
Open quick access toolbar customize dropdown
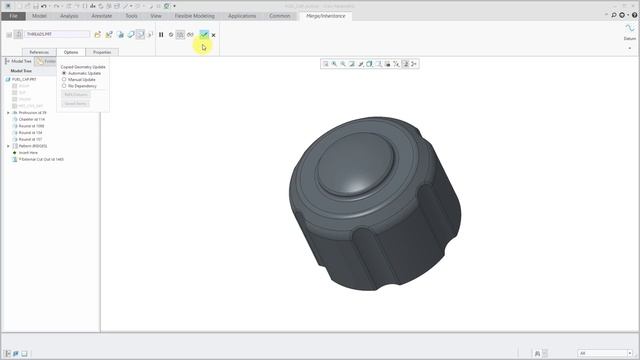pyautogui.click(x=174, y=6)
